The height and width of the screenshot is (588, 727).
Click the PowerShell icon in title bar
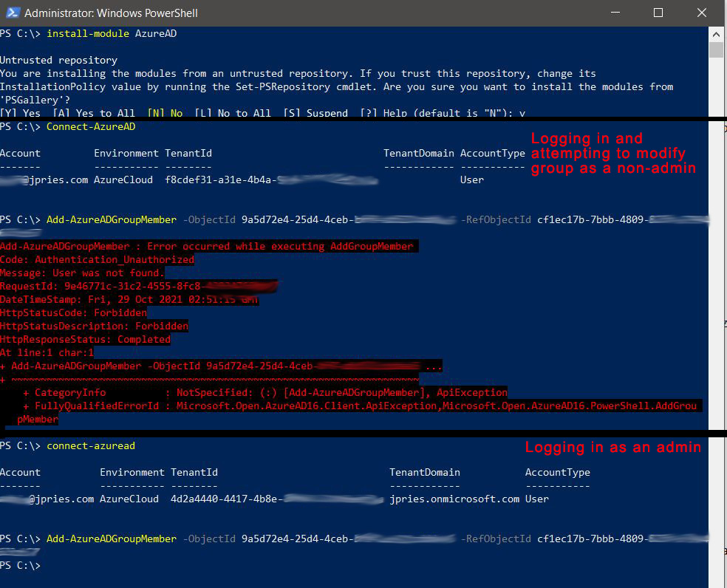tap(11, 13)
